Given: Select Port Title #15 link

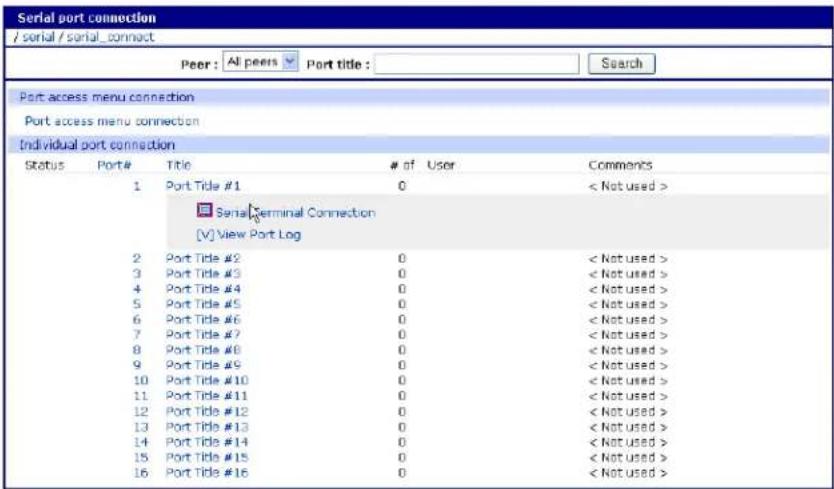Looking at the screenshot, I should 207,457.
